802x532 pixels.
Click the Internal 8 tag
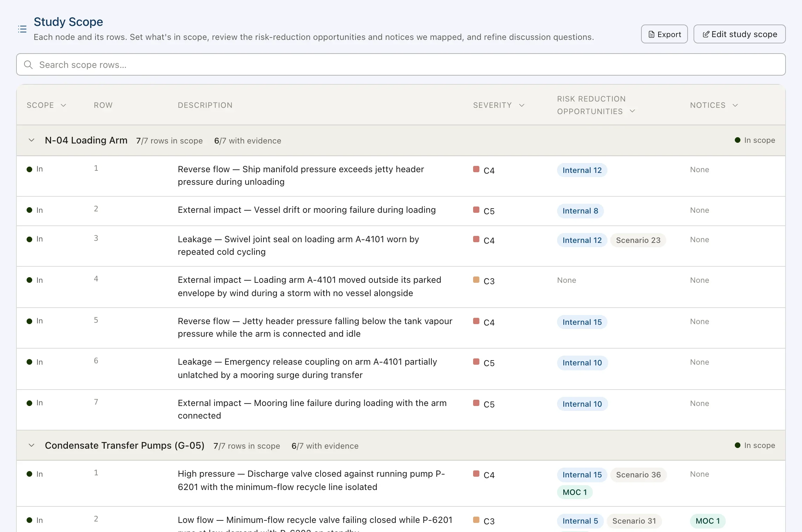[x=580, y=211]
